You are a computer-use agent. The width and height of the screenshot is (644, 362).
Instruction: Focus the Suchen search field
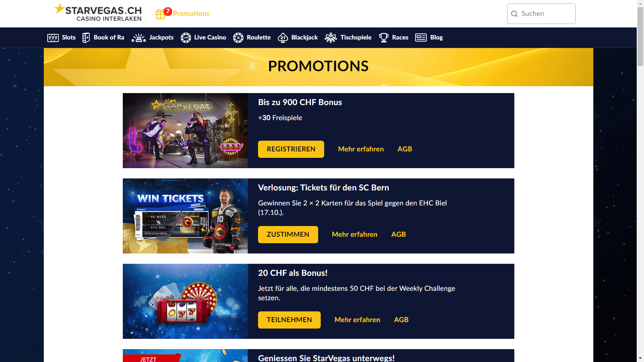coord(541,14)
